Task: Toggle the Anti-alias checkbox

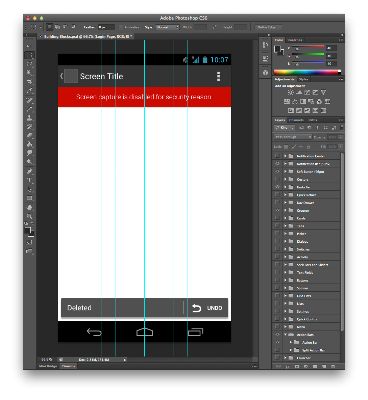Action: [x=121, y=27]
